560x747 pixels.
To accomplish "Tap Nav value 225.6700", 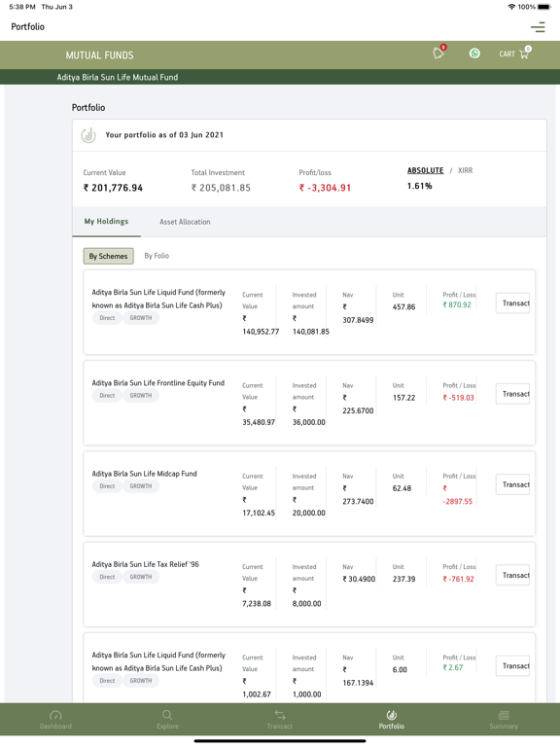I will click(358, 410).
